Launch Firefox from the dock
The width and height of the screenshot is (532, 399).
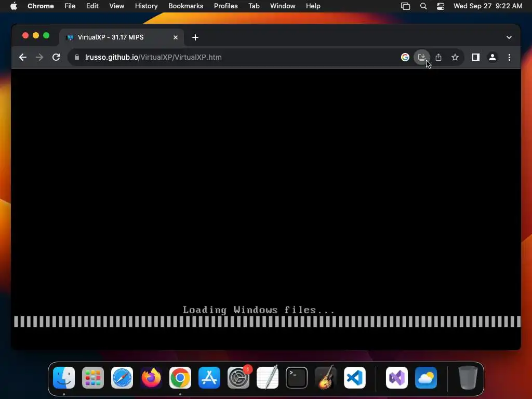151,378
